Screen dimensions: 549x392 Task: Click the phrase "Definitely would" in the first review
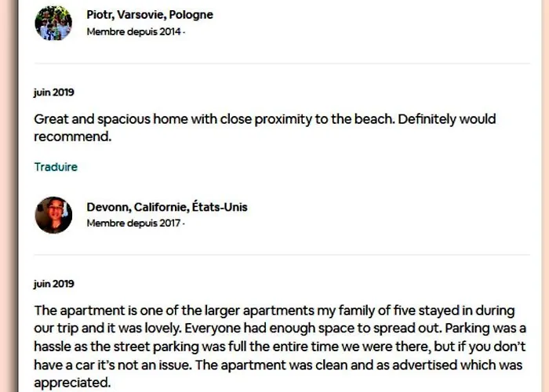point(447,119)
